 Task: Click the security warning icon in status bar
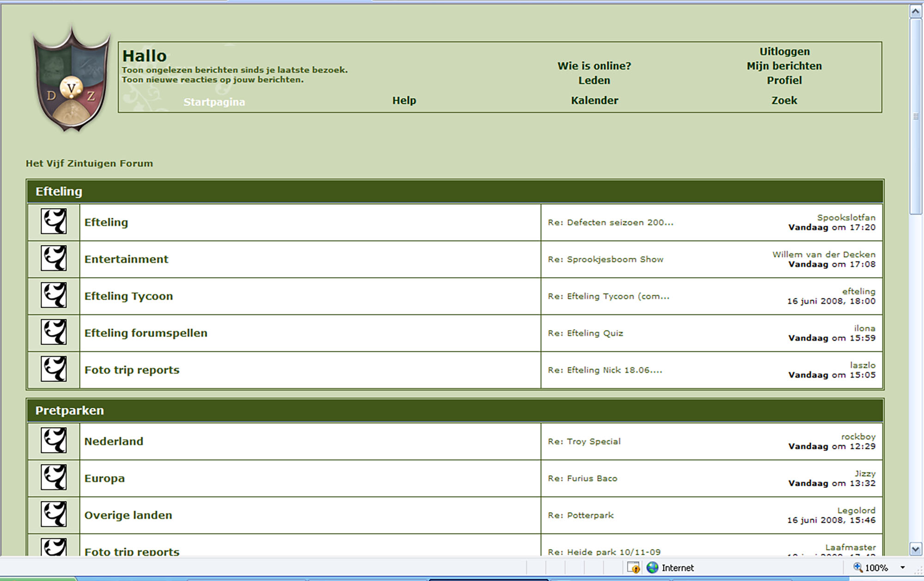pos(633,568)
